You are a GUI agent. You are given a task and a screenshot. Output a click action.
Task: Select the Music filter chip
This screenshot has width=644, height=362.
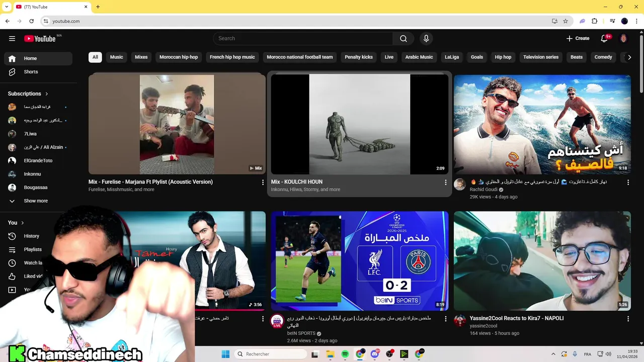pyautogui.click(x=116, y=57)
